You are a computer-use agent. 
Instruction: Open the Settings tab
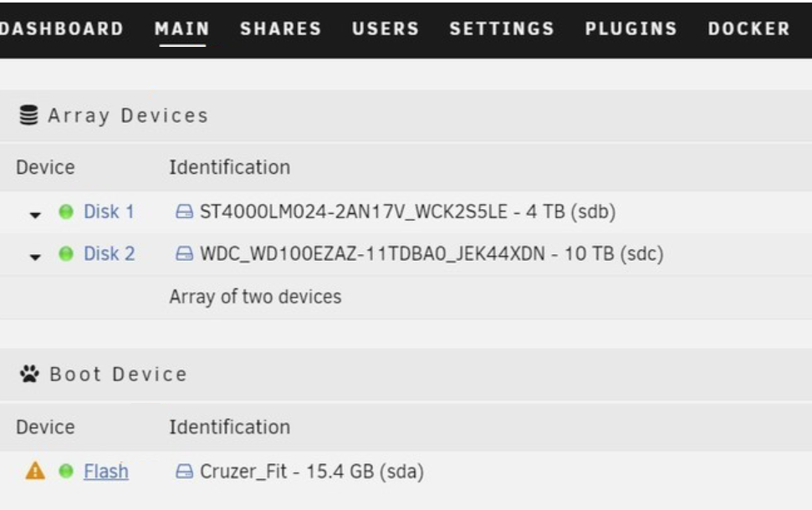click(502, 29)
